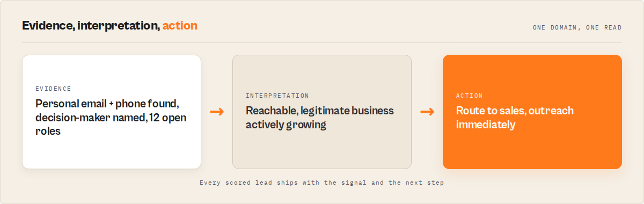Click the 'Every scored lead ships' caption
This screenshot has height=204, width=644.
[x=322, y=183]
